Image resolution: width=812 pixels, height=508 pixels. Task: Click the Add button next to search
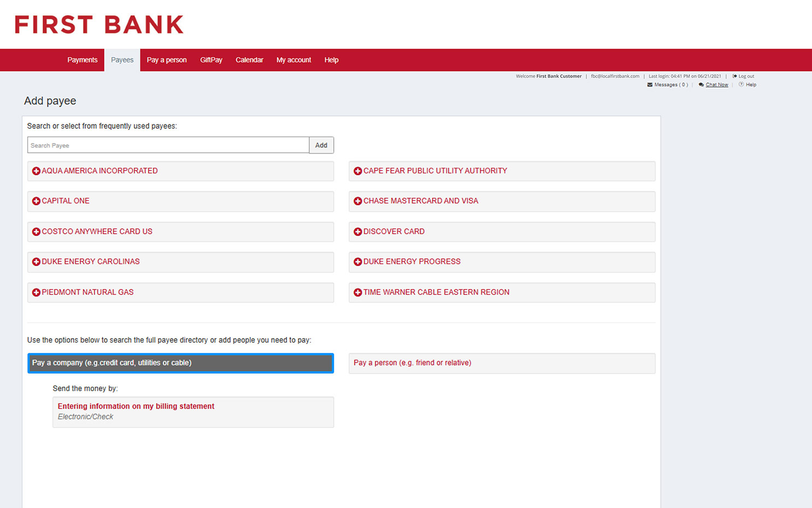tap(321, 145)
